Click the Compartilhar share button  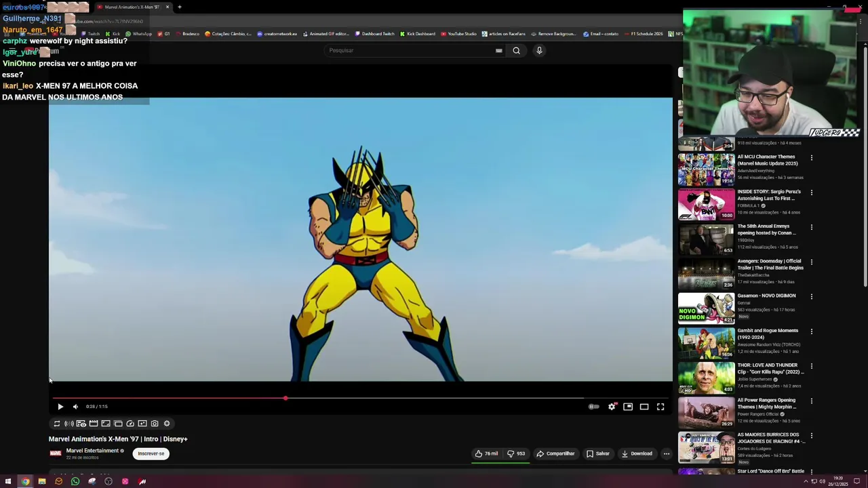coord(555,453)
